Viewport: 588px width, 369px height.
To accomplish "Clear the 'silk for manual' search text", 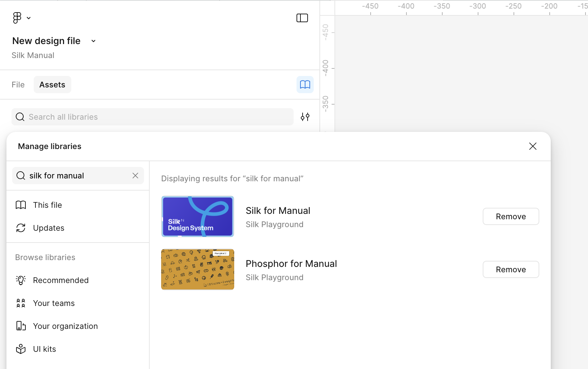I will coord(135,176).
